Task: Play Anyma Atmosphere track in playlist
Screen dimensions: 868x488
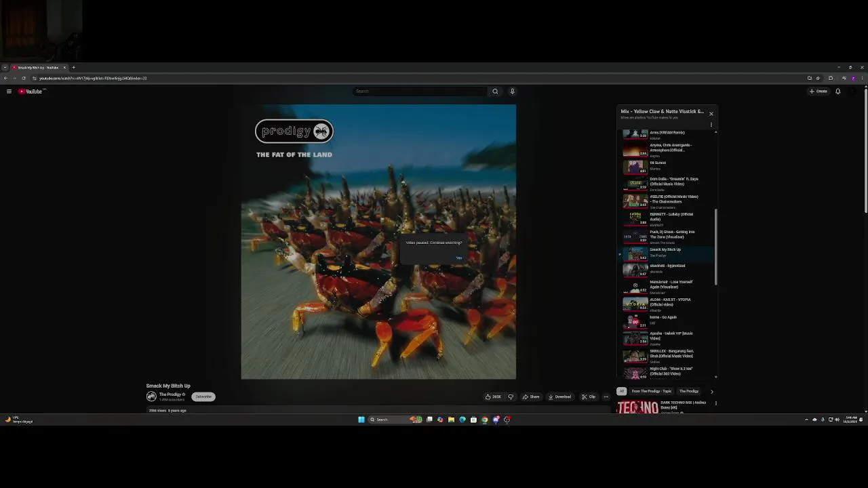Action: click(x=668, y=150)
